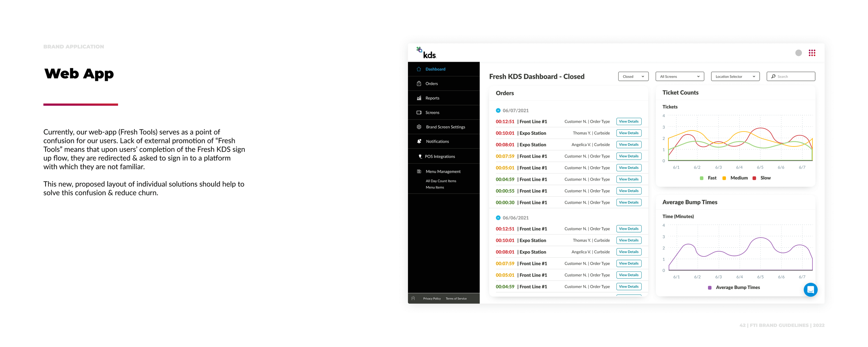Open the All Screens dropdown

coord(679,76)
